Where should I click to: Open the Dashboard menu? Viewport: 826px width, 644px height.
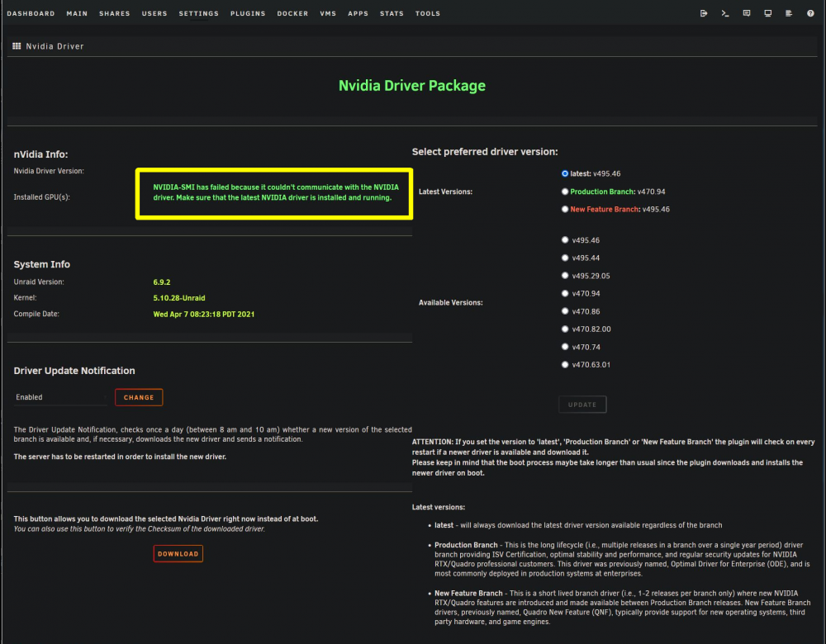point(31,14)
